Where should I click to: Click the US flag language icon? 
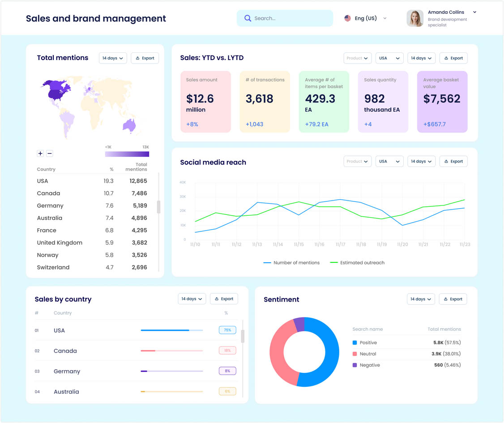347,18
